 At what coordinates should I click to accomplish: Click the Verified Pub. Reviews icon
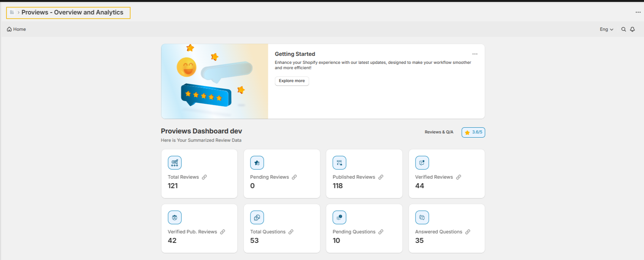coord(175,217)
